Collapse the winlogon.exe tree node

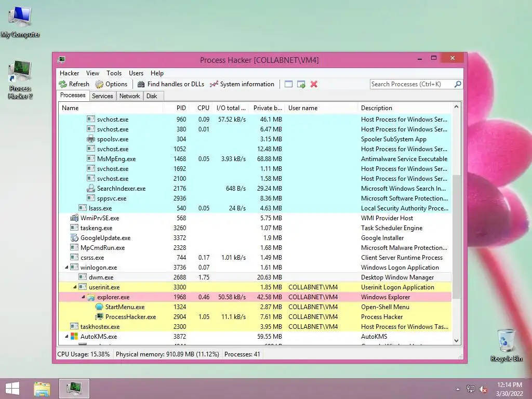point(66,268)
